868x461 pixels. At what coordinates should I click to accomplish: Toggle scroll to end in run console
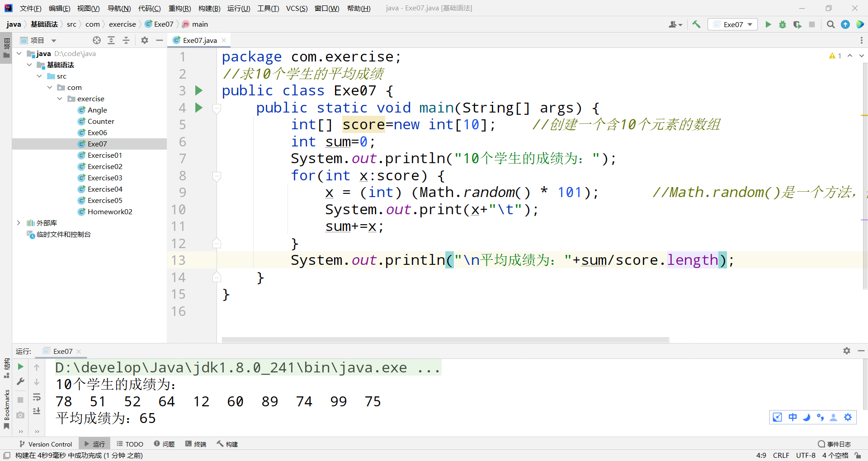37,411
